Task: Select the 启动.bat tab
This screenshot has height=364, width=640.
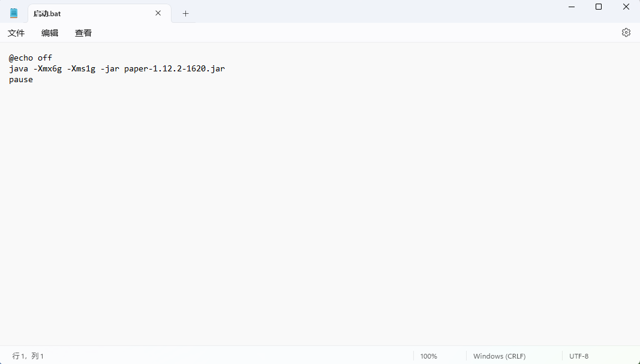Action: (100, 13)
